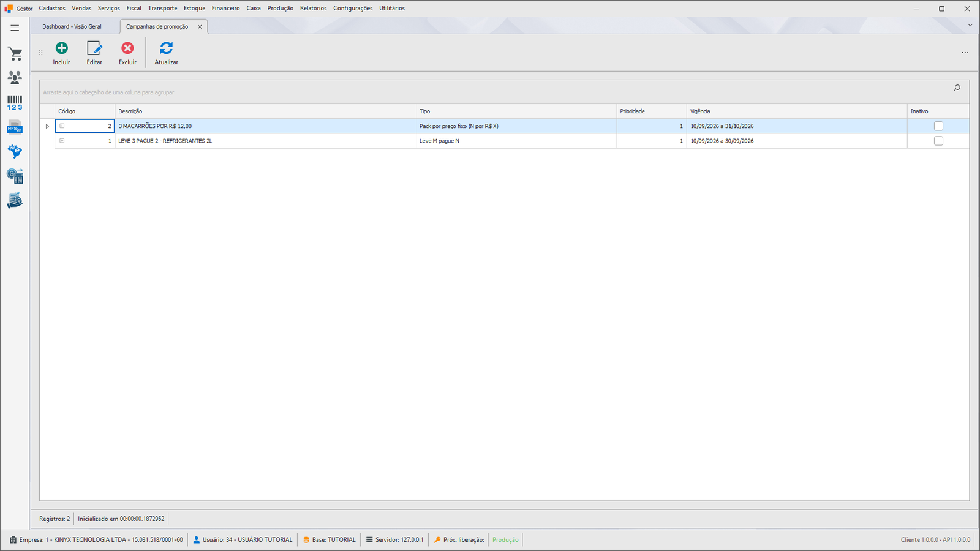Viewport: 980px width, 551px height.
Task: Open the NFS-e sidebar icon
Action: tap(15, 127)
